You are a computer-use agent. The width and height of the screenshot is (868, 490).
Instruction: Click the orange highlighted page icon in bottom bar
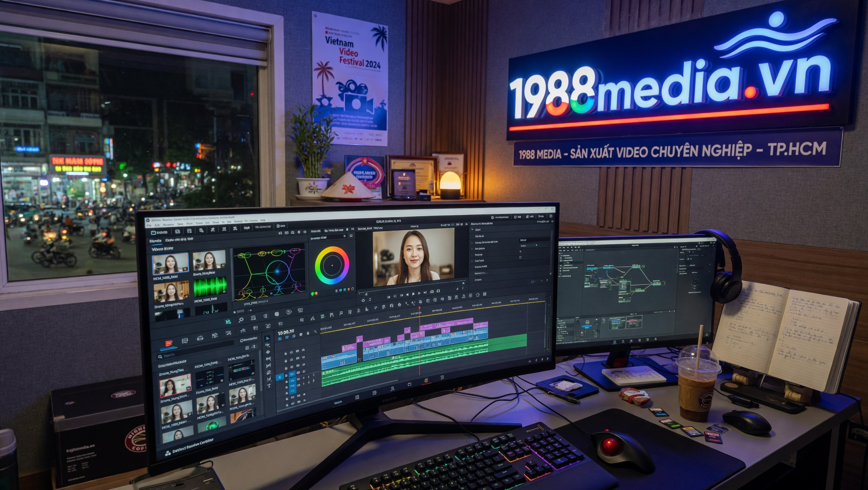pyautogui.click(x=426, y=380)
